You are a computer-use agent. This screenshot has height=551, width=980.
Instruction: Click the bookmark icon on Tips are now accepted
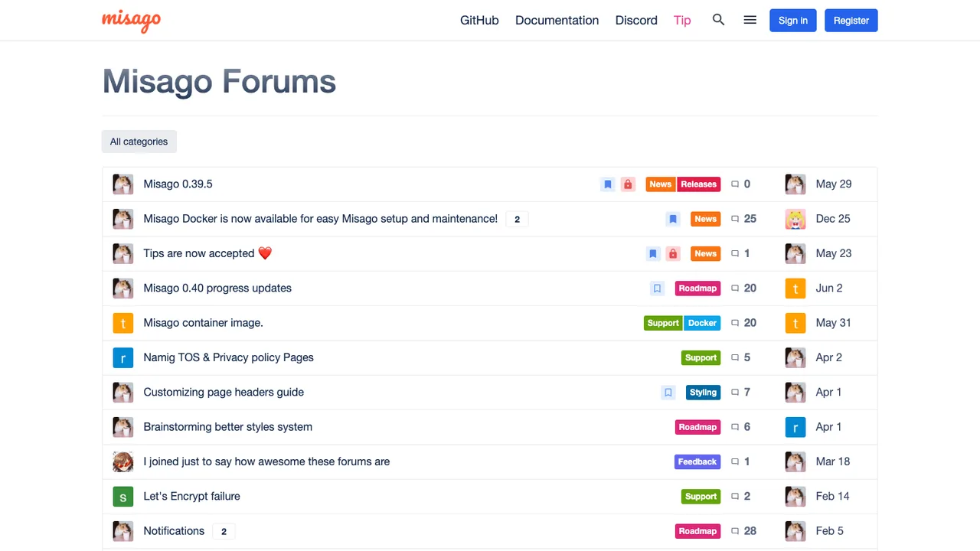pyautogui.click(x=653, y=253)
